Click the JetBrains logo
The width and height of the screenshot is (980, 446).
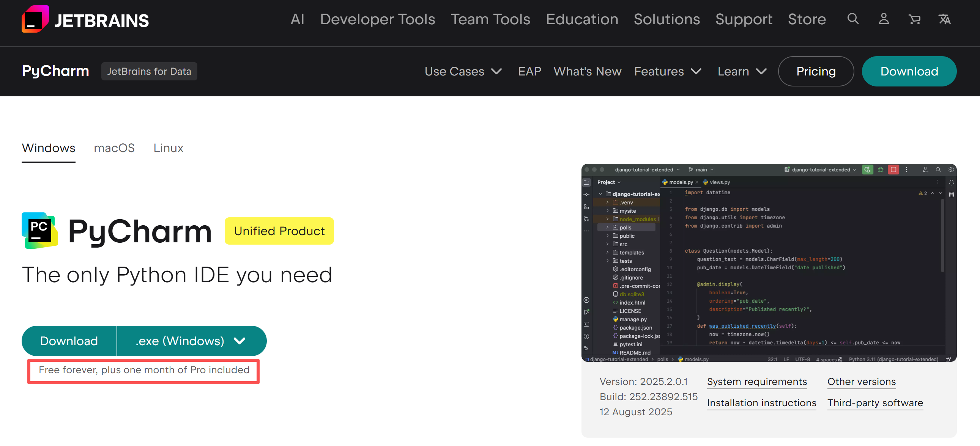click(85, 19)
